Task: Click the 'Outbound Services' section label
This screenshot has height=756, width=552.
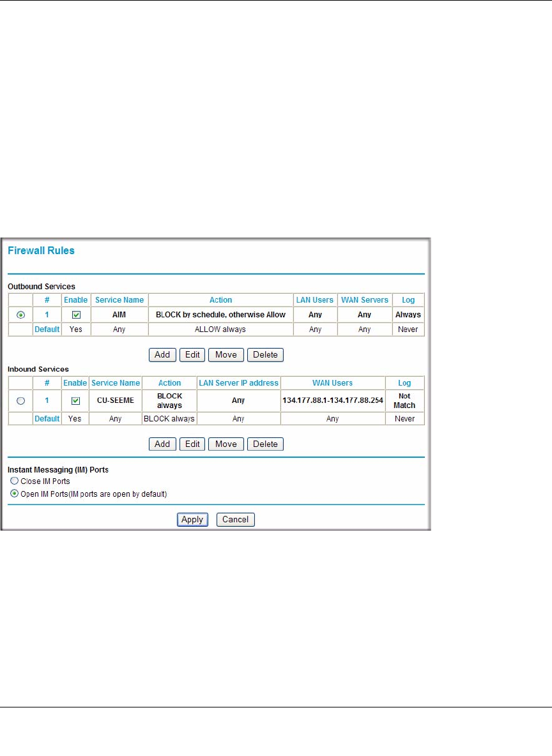Action: click(42, 287)
